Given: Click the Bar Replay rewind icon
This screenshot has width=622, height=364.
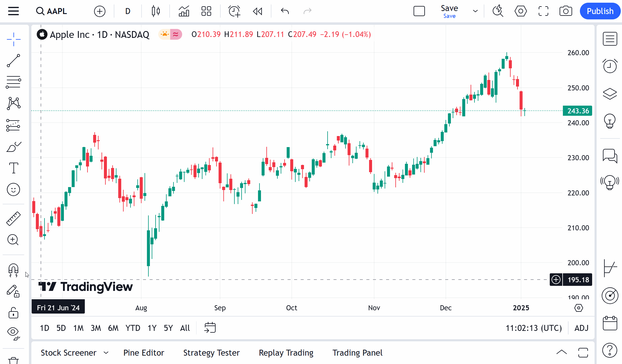Looking at the screenshot, I should 257,11.
